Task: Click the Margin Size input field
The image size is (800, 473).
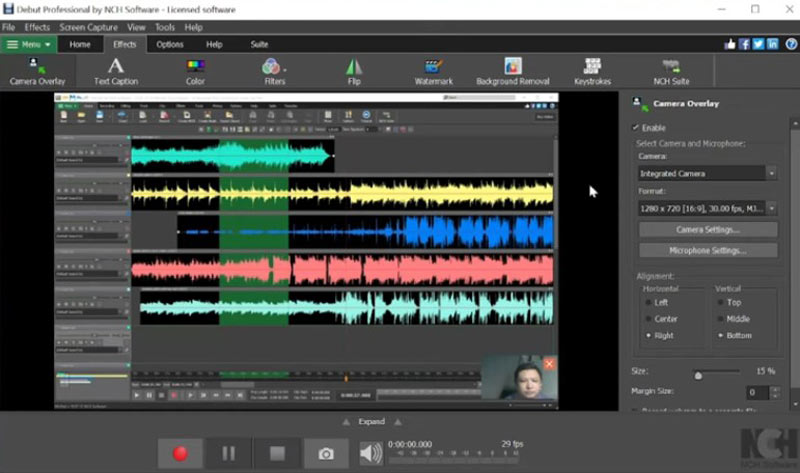Action: (x=758, y=392)
